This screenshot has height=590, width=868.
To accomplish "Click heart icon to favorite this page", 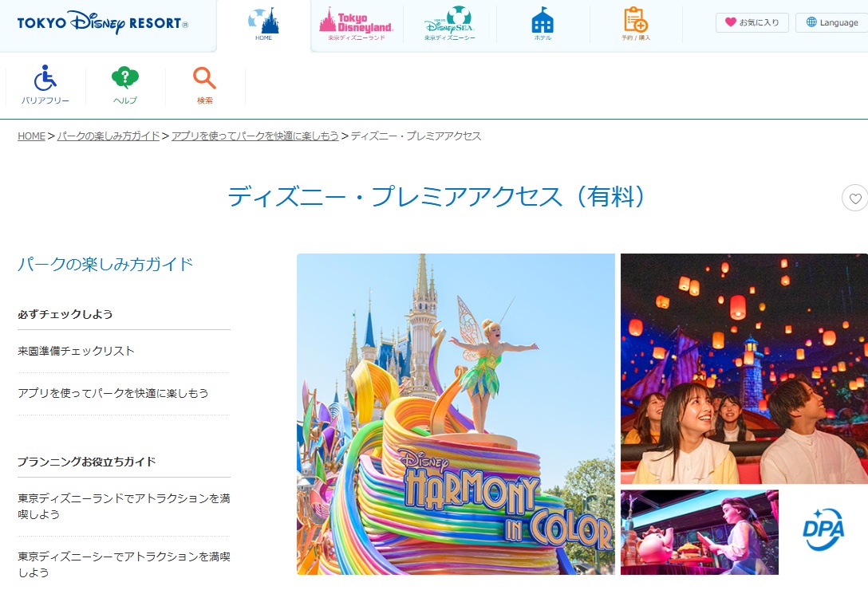I will pos(855,199).
